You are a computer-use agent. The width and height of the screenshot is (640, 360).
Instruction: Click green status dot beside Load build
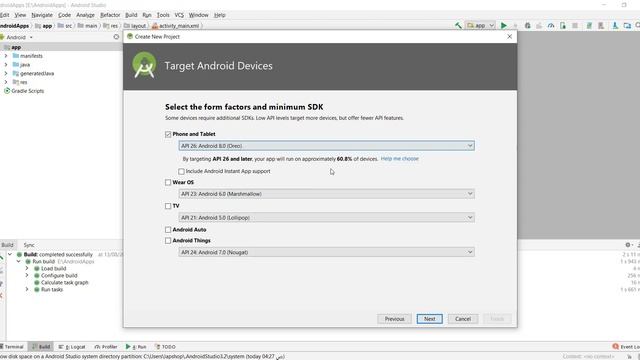(x=37, y=269)
